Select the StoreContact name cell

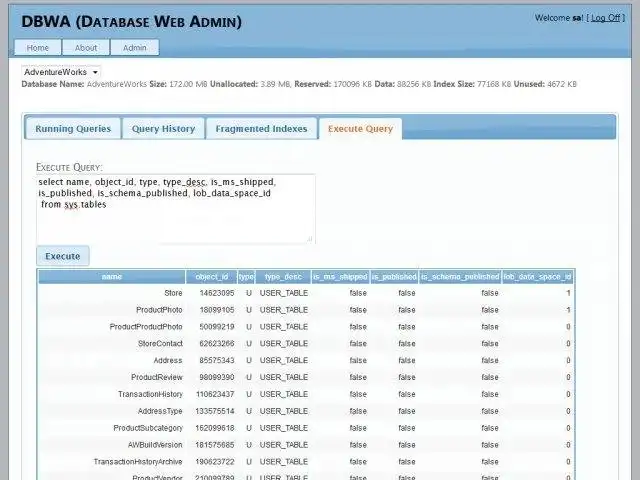pyautogui.click(x=160, y=344)
